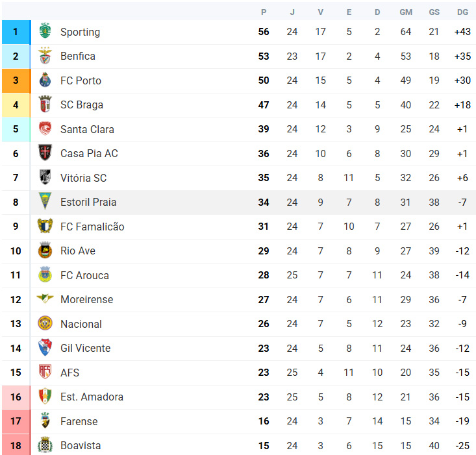Image resolution: width=476 pixels, height=455 pixels.
Task: Open the Casa Pia AC team link
Action: 89,153
